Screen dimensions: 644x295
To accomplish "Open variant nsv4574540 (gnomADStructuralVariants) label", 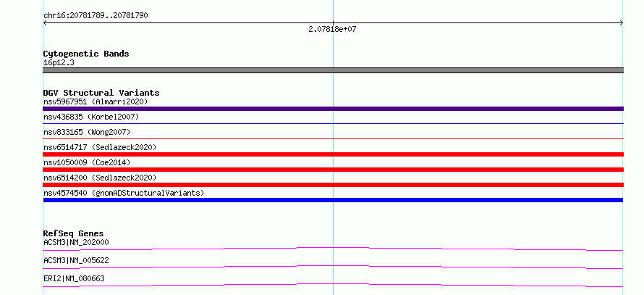I will click(x=124, y=193).
